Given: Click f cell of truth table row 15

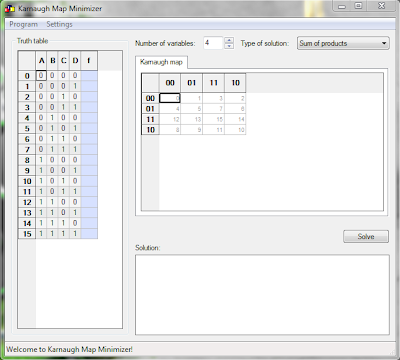Looking at the screenshot, I should coord(89,234).
